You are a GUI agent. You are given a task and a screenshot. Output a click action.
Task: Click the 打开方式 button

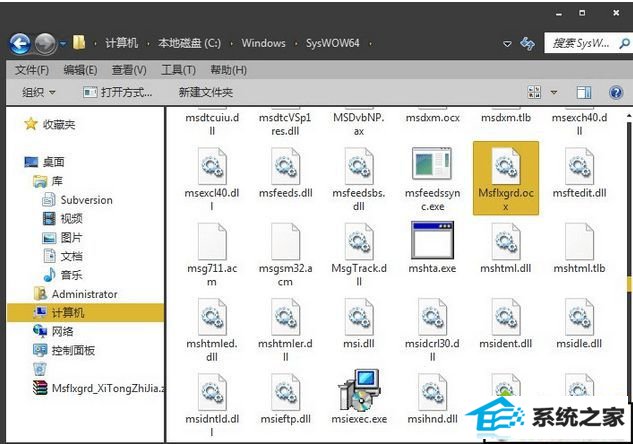(x=118, y=92)
